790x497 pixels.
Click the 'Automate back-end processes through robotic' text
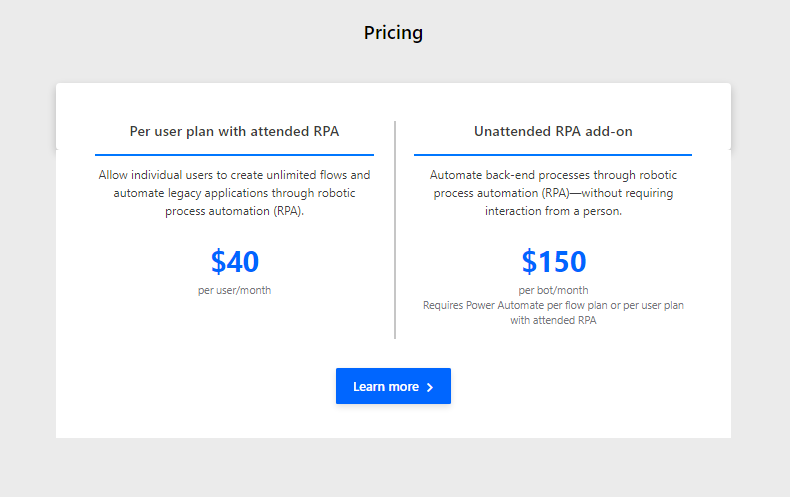click(x=553, y=175)
